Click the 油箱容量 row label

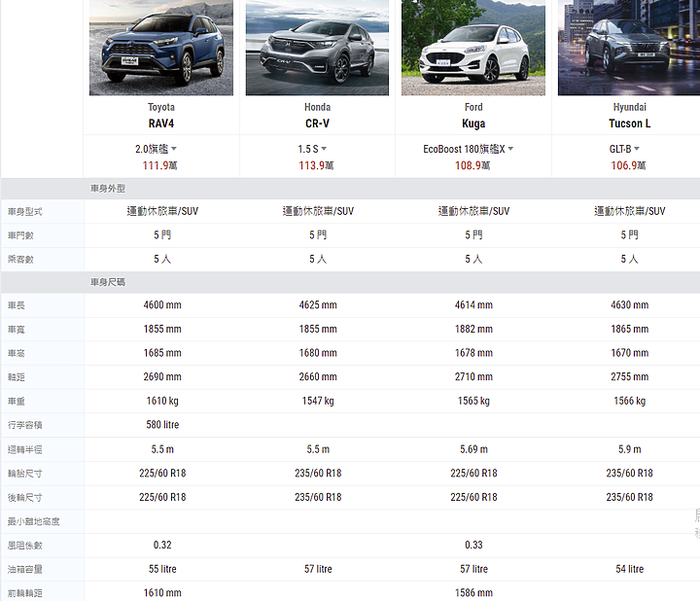click(25, 569)
